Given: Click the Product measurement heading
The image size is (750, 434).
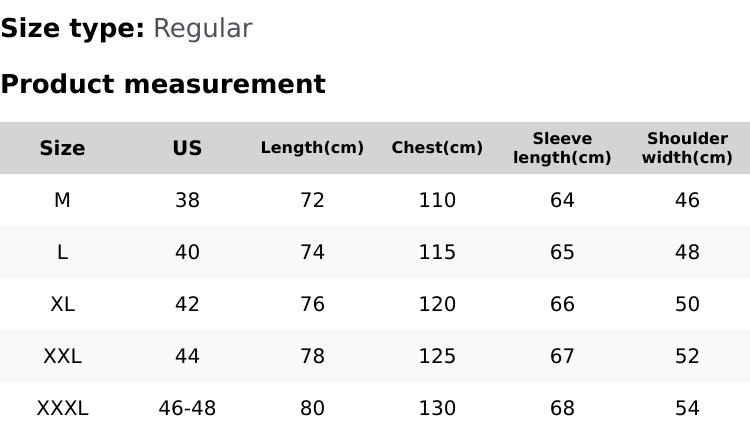Looking at the screenshot, I should pos(163,84).
